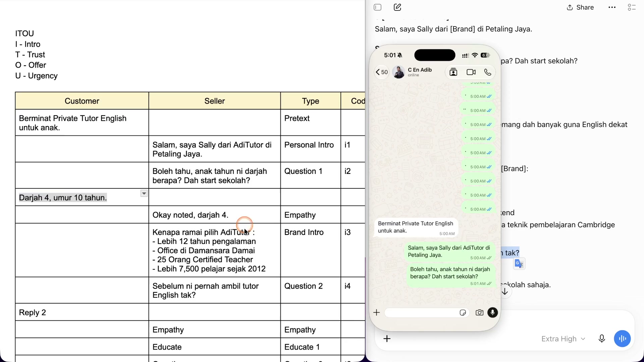Tap the contact card icon in WhatsApp header
The height and width of the screenshot is (362, 644).
[x=453, y=72]
